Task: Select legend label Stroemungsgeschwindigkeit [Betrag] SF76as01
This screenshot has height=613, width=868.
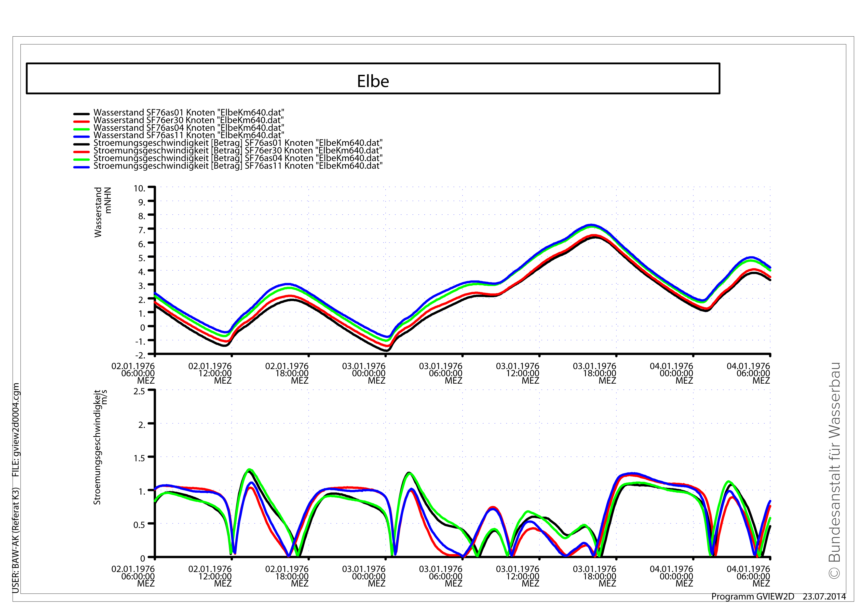Action: tap(238, 143)
